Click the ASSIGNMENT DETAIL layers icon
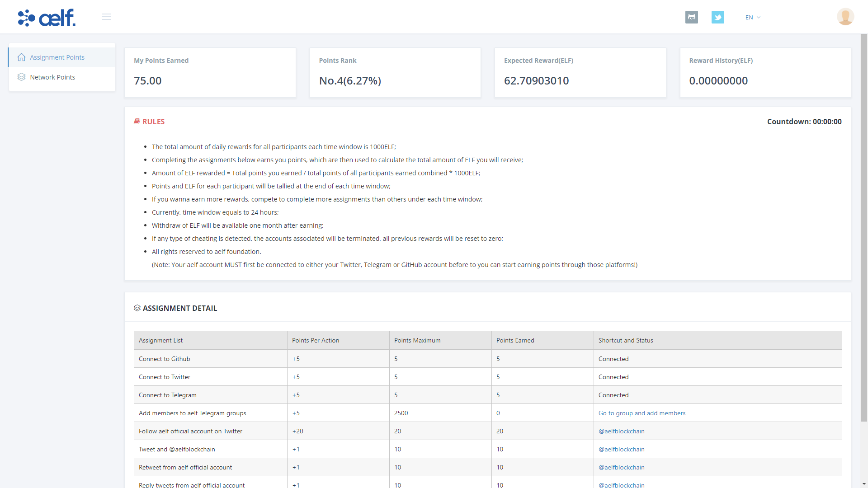Screen dimensions: 868x488 (137, 308)
